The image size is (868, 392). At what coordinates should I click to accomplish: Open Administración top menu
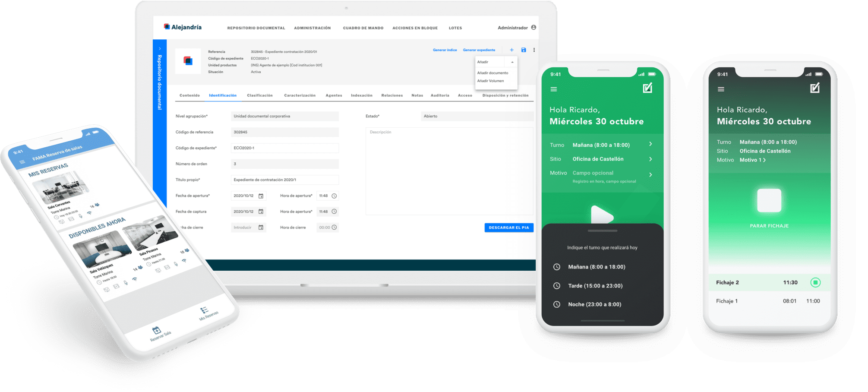[312, 28]
